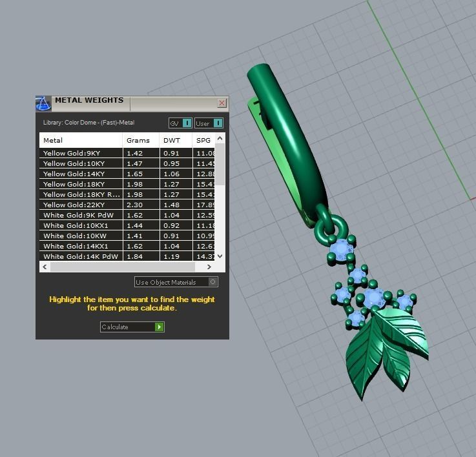This screenshot has height=457, width=476.
Task: Click the 1.84 grams value
Action: tap(134, 256)
